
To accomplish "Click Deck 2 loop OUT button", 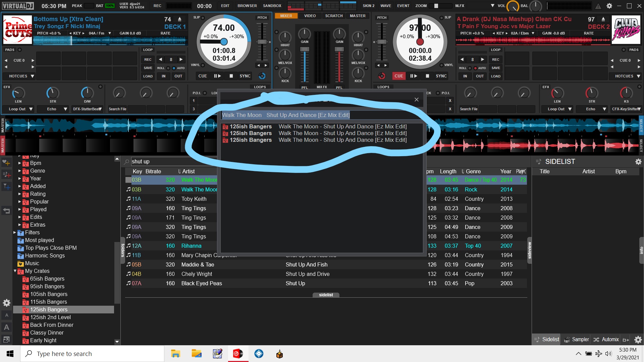I will (x=480, y=76).
